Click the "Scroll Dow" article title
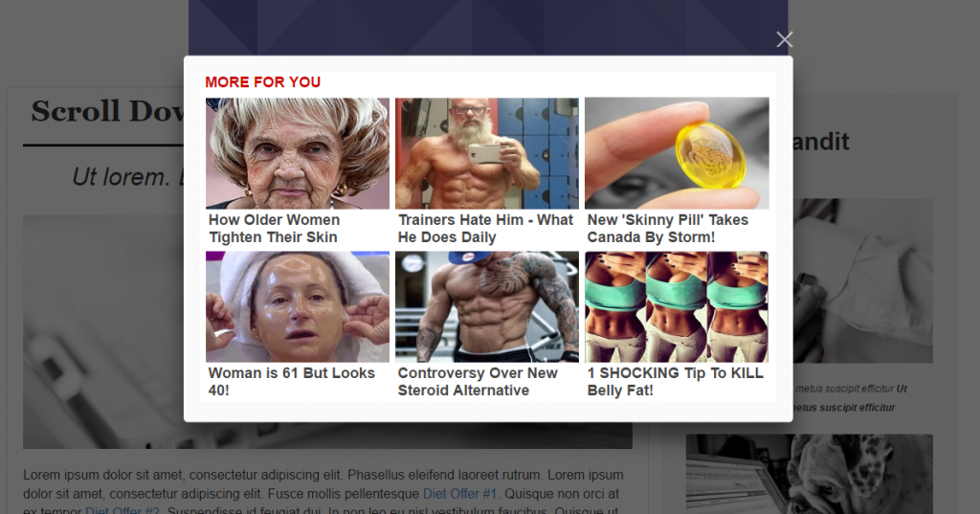 tap(107, 111)
